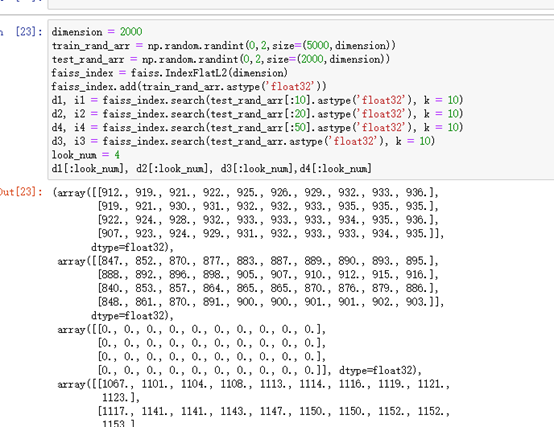Click the Out[23] output prompt

click(21, 192)
